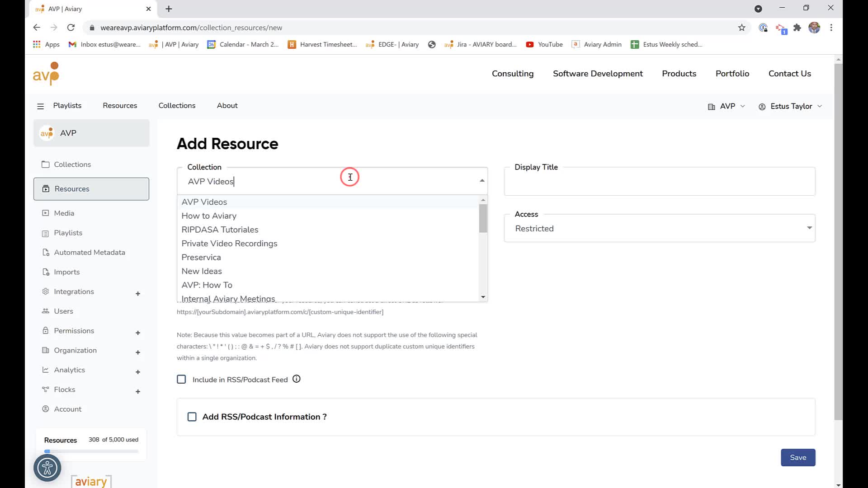Click the Display Title input field

point(660,181)
